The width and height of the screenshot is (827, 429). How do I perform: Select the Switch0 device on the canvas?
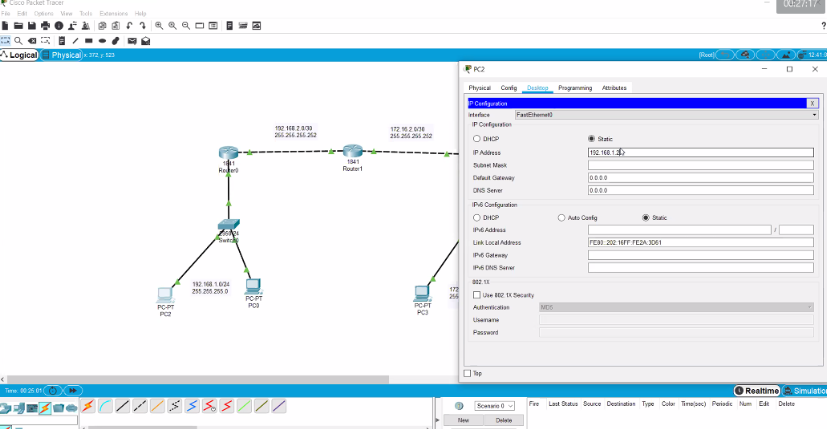click(229, 227)
